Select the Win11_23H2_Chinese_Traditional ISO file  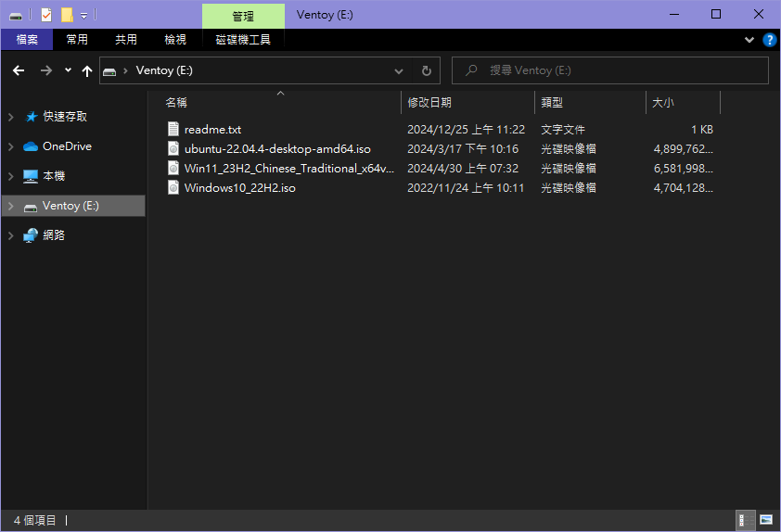(288, 168)
